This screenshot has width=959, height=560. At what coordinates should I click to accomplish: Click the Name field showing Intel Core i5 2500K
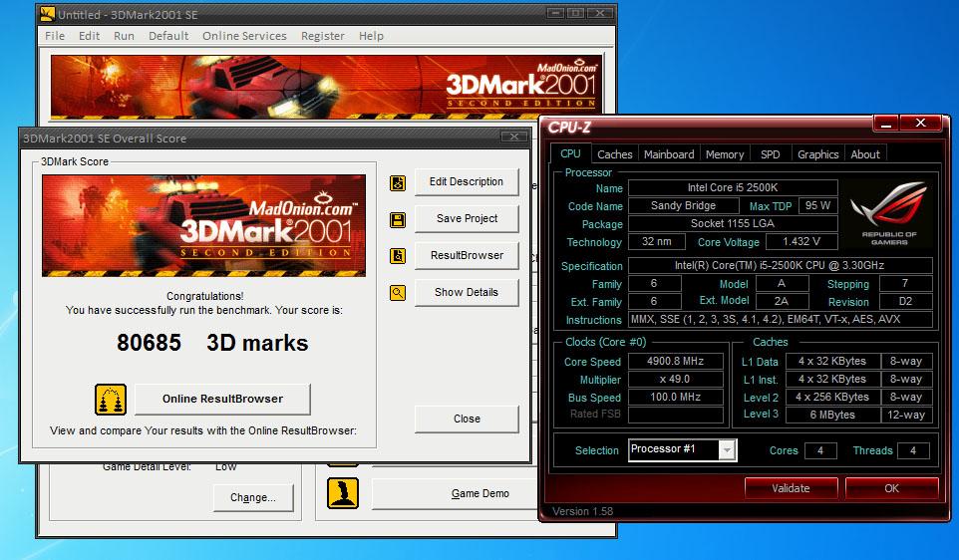tap(733, 187)
